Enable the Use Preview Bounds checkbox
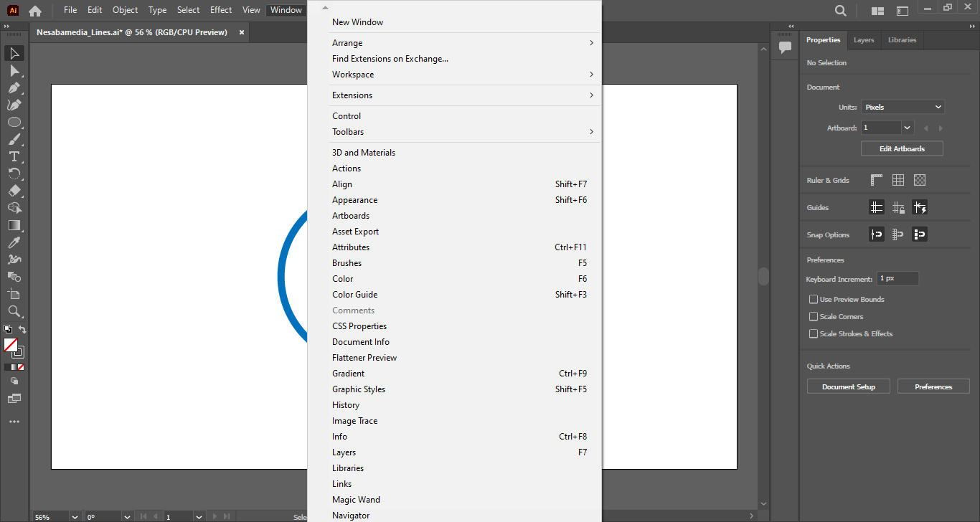980x522 pixels. (814, 299)
